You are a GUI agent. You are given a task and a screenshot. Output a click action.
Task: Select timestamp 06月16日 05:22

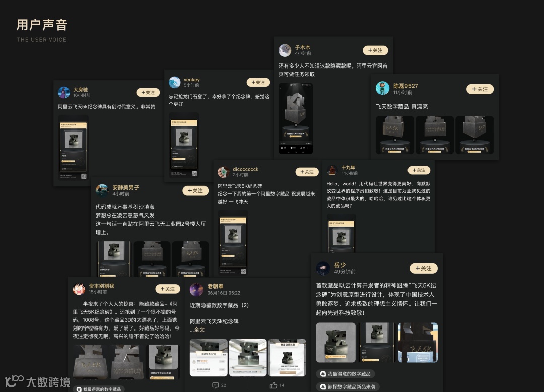click(224, 293)
